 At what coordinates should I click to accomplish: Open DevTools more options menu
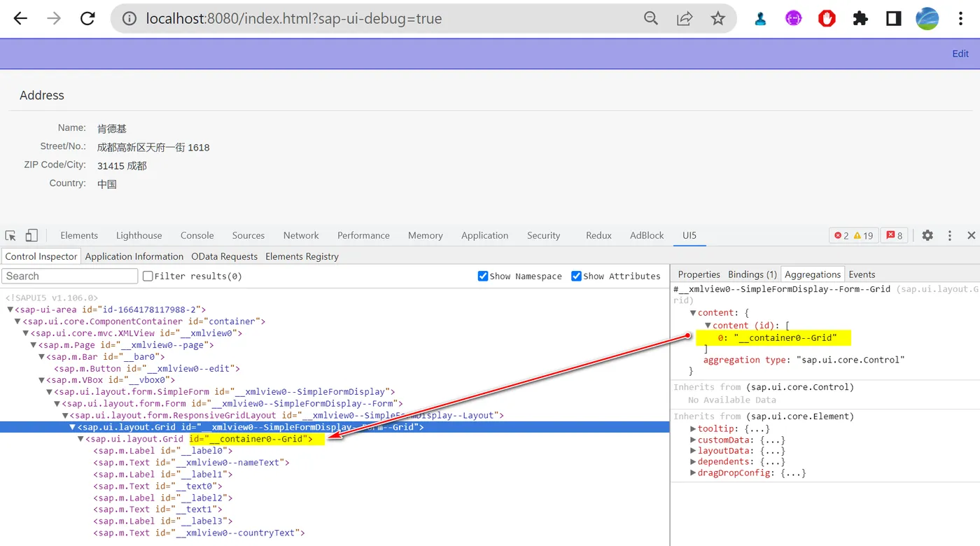(x=950, y=235)
